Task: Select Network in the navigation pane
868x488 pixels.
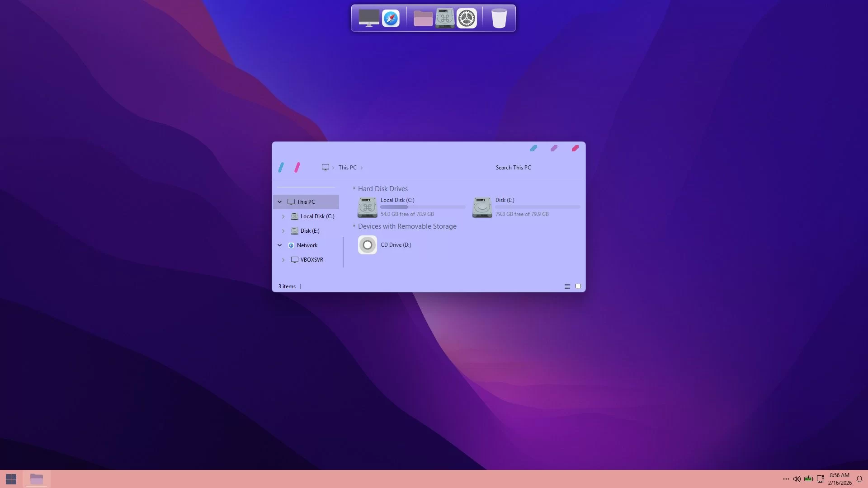Action: point(307,245)
